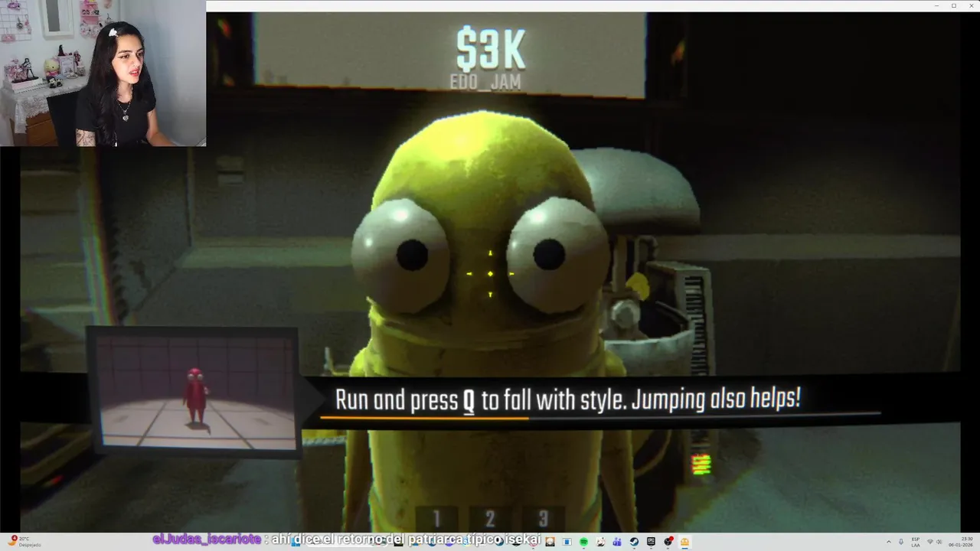Close the game window
Image resolution: width=980 pixels, height=551 pixels.
click(970, 5)
